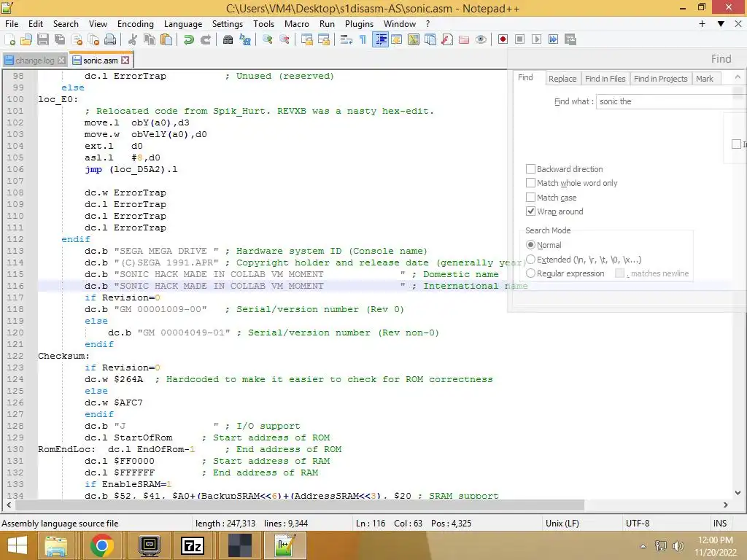Open the Function List toolbar icon

(x=447, y=39)
